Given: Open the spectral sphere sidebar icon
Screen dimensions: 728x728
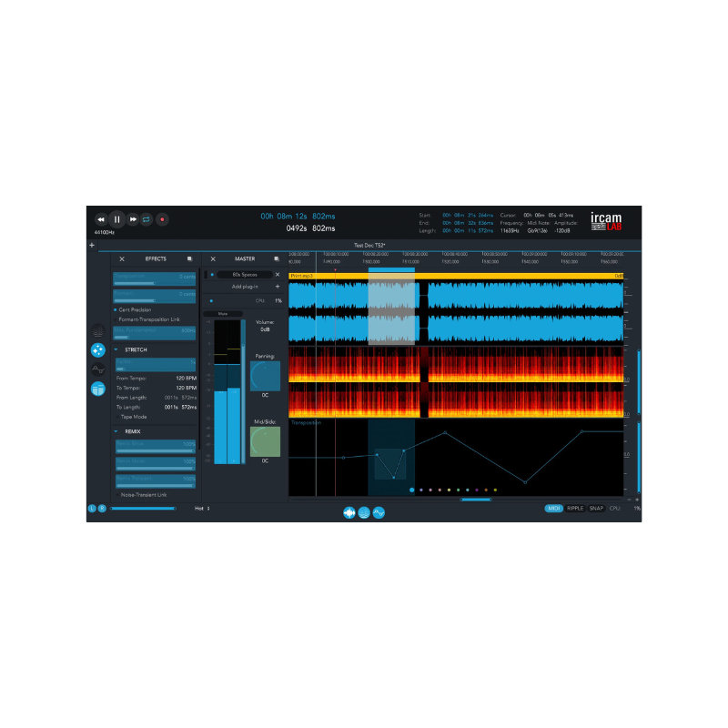Looking at the screenshot, I should (x=98, y=331).
